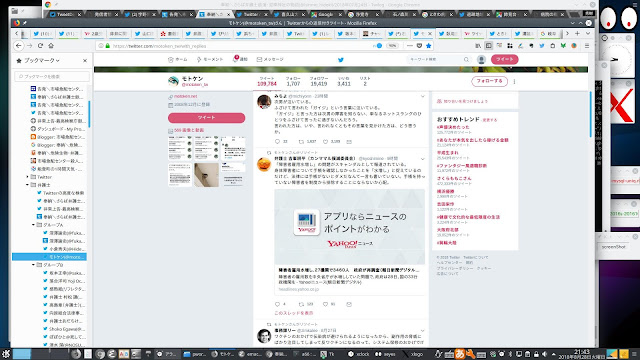Click the Twitter bird extension icon in toolbar

coord(542,46)
